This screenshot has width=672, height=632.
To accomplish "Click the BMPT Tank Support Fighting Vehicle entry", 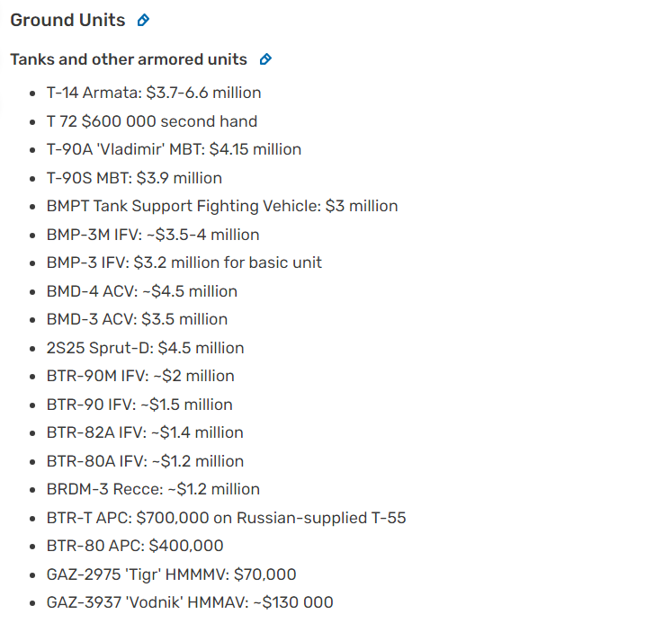I will coord(222,206).
